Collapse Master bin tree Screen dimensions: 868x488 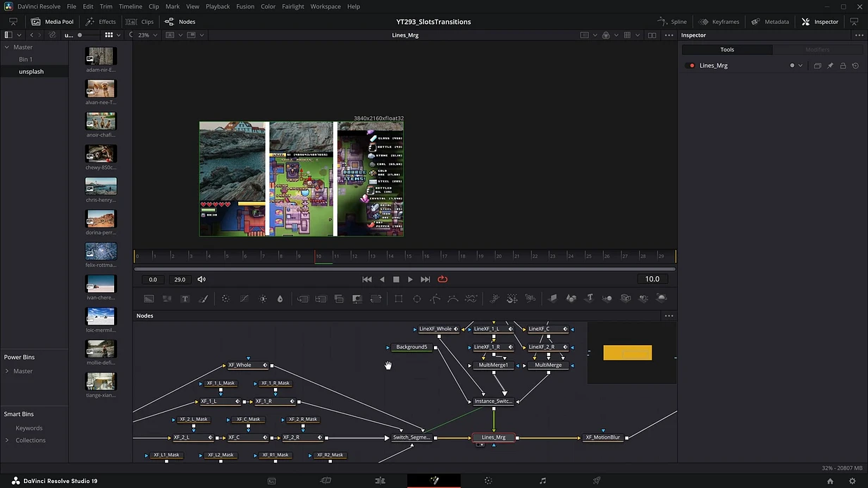tap(7, 47)
